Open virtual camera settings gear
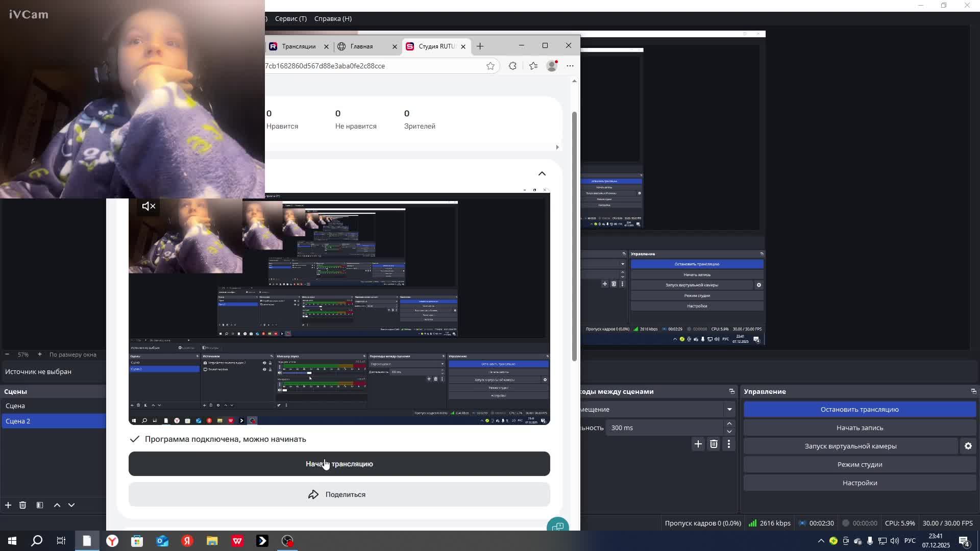The height and width of the screenshot is (551, 980). point(968,446)
